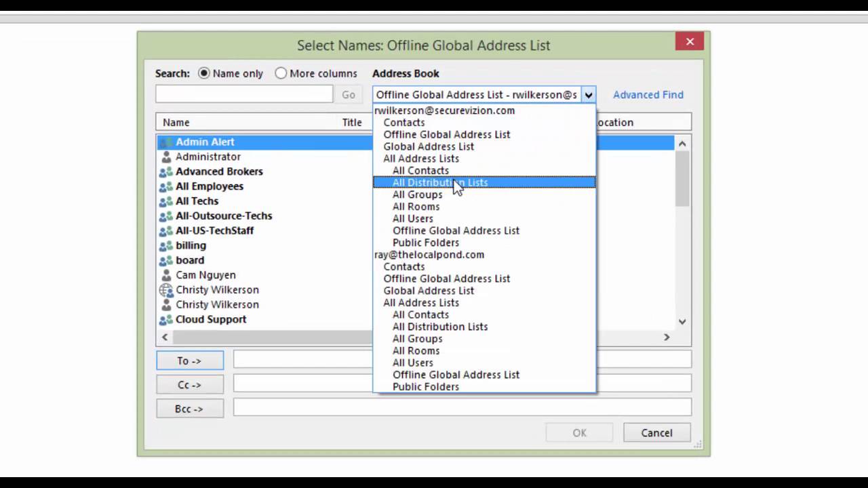Image resolution: width=868 pixels, height=488 pixels.
Task: Click the Cam Nguyen user icon
Action: coord(166,275)
